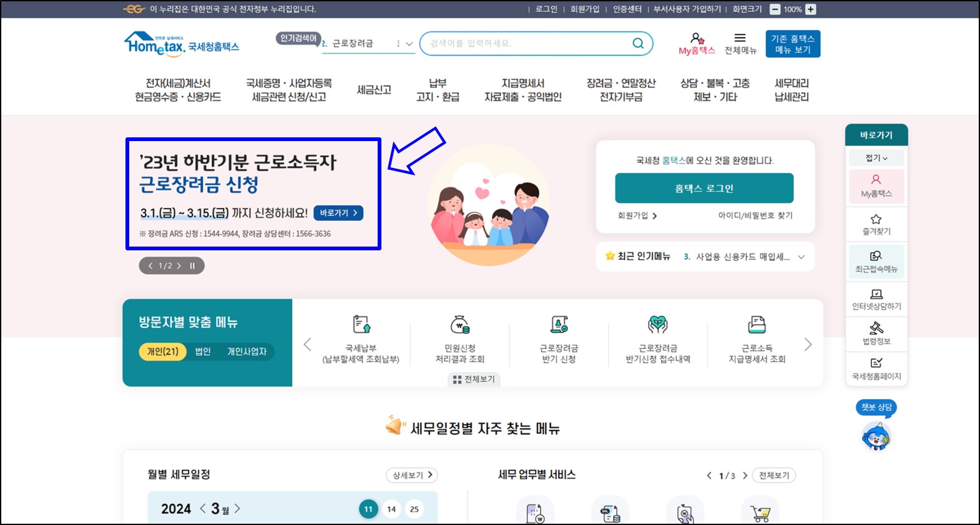Select 법인 visitor type

(x=203, y=351)
